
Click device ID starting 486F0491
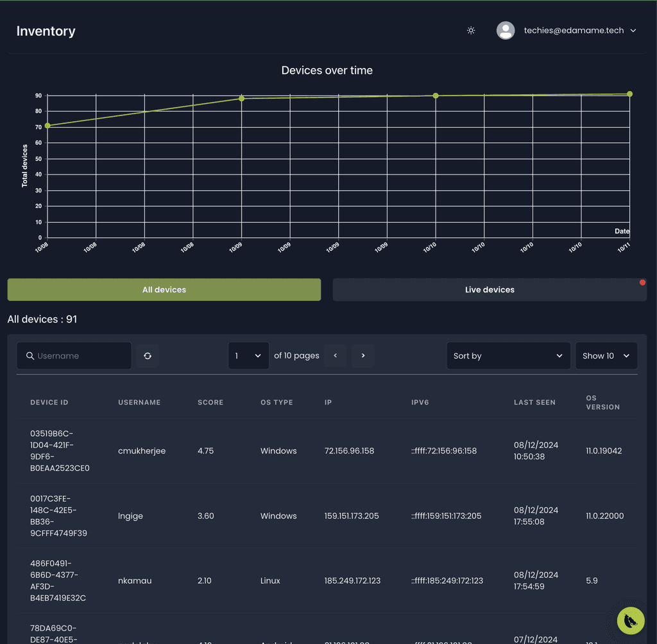(x=58, y=580)
